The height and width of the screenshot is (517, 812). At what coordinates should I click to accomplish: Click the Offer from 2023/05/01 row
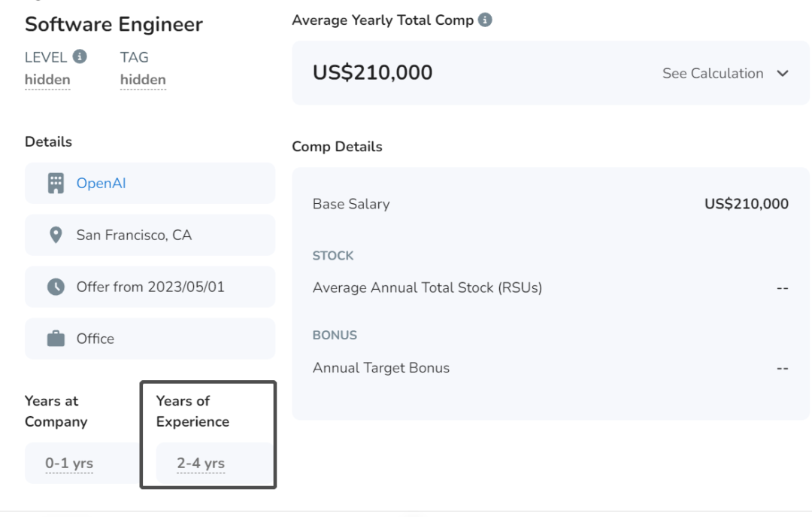(150, 287)
